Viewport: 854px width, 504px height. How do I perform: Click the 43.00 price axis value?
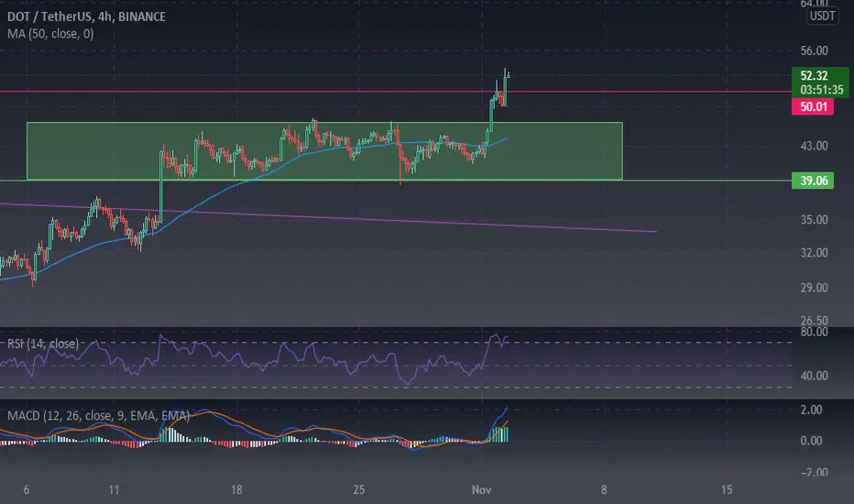(814, 146)
